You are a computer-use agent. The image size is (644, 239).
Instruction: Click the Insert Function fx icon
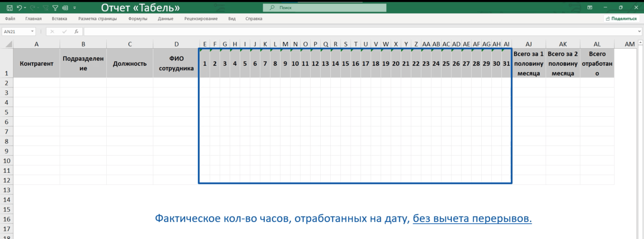[76, 32]
